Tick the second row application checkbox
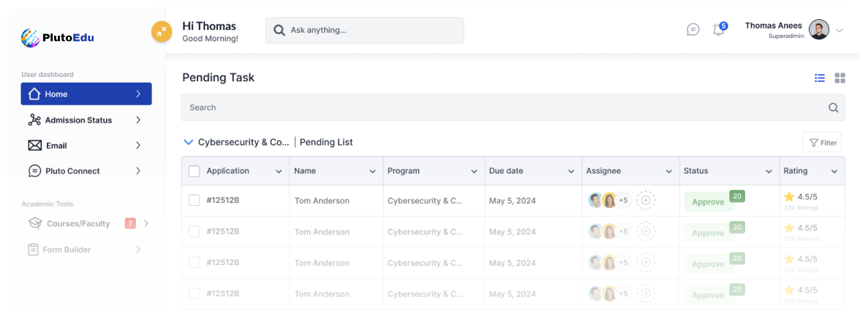This screenshot has width=868, height=312. click(x=195, y=231)
